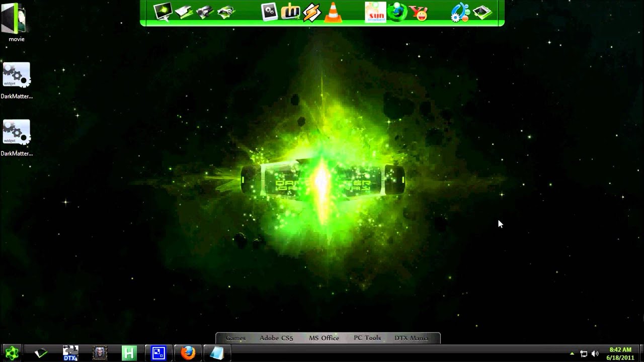Launch the Warcraft face taskbar icon
644x362 pixels.
[100, 353]
